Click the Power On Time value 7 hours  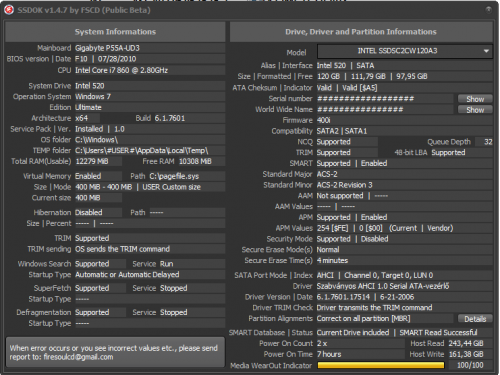click(329, 354)
